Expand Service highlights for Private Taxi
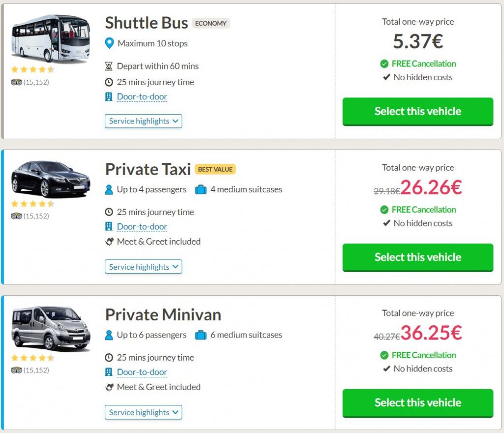 143,267
